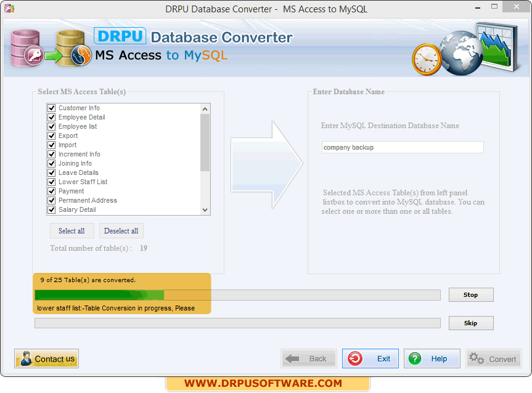Toggle the Permanent Address checkbox
This screenshot has width=532, height=393.
point(52,200)
